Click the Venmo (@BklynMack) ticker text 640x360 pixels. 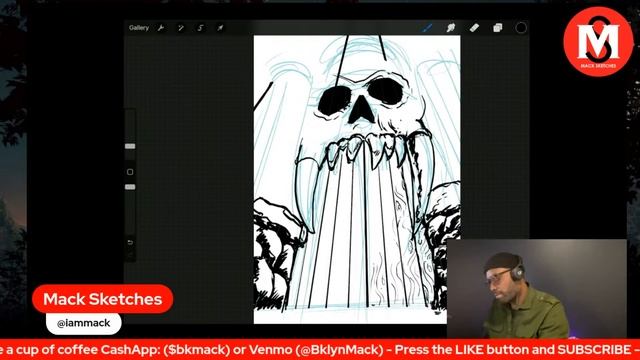coord(316,350)
